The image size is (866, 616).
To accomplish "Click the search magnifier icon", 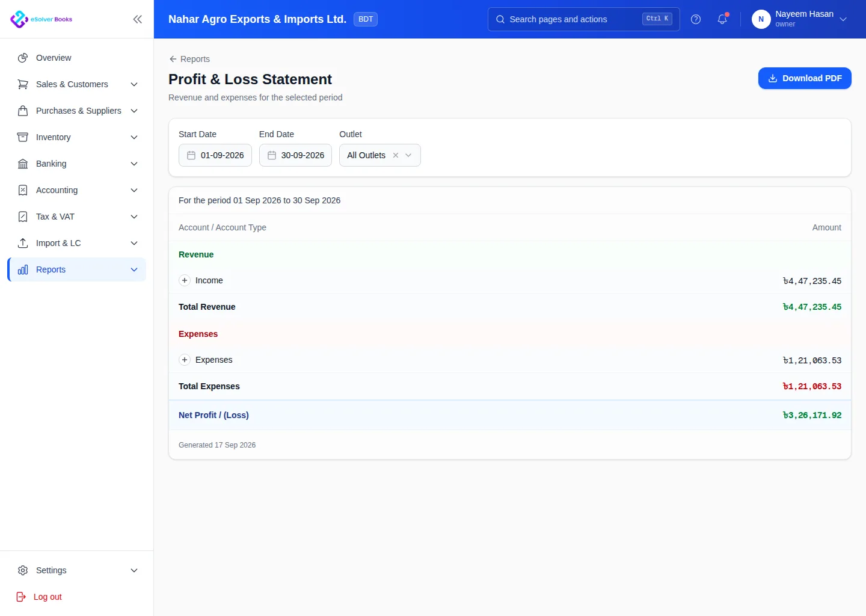I will (x=500, y=19).
